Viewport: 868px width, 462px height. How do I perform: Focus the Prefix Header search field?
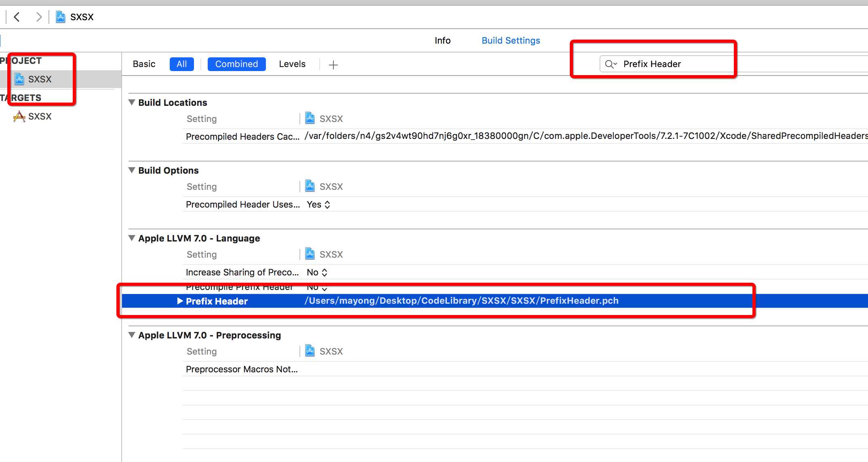click(x=733, y=64)
